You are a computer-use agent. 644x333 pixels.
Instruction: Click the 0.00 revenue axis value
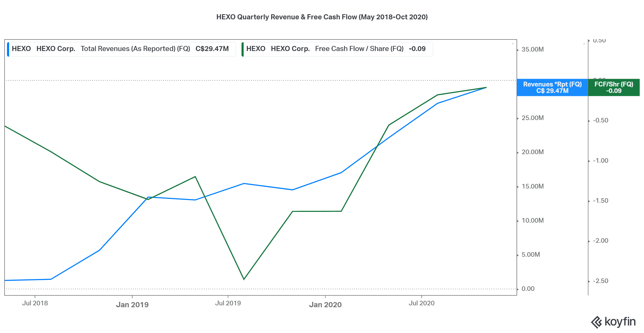coord(528,289)
